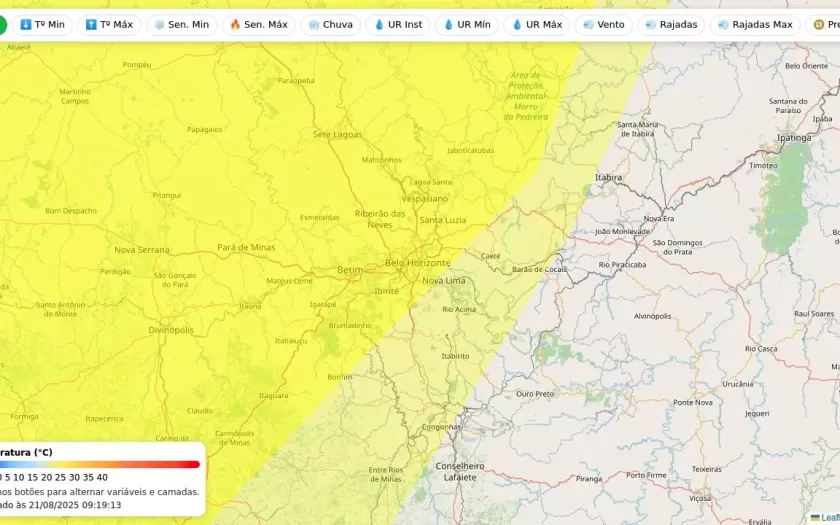The height and width of the screenshot is (525, 840).
Task: Select the Tº Min down-arrow layer button
Action: click(x=42, y=24)
